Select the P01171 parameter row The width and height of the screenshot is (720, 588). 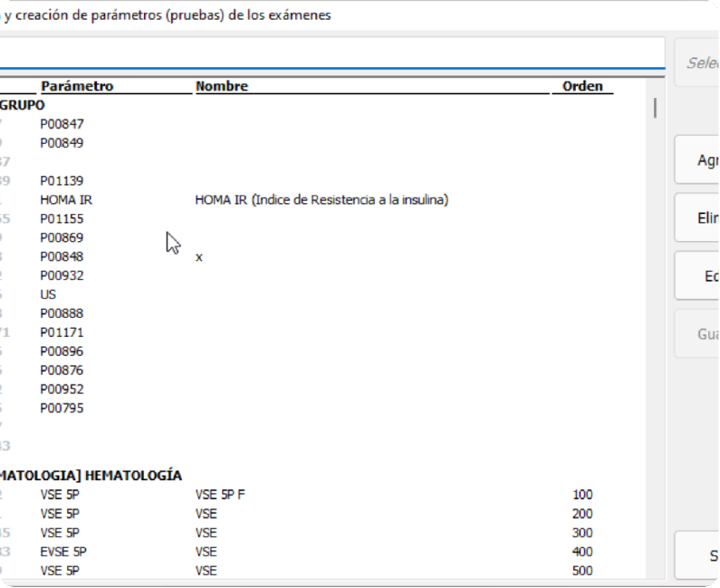[x=62, y=333]
